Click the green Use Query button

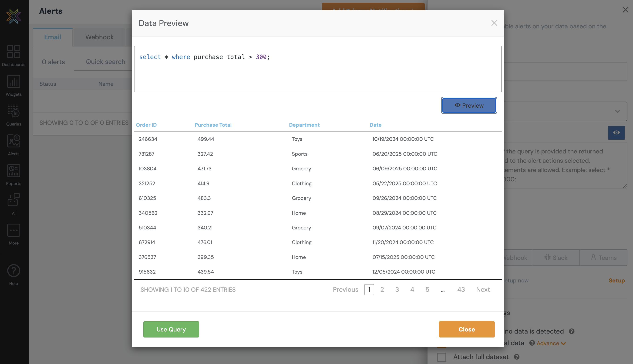[x=171, y=329]
